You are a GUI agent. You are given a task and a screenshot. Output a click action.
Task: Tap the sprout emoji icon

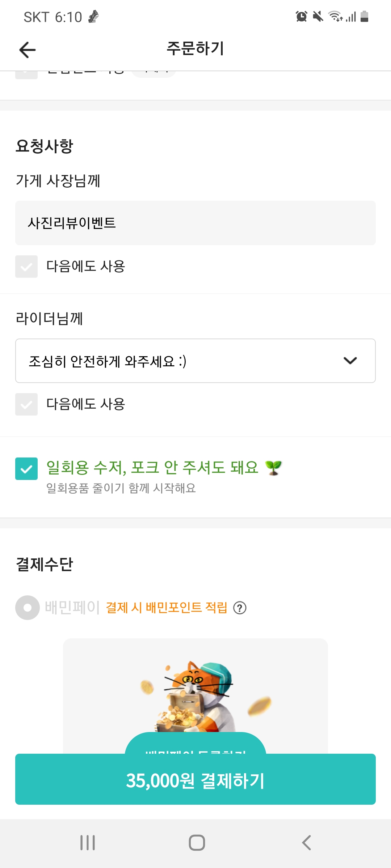273,468
